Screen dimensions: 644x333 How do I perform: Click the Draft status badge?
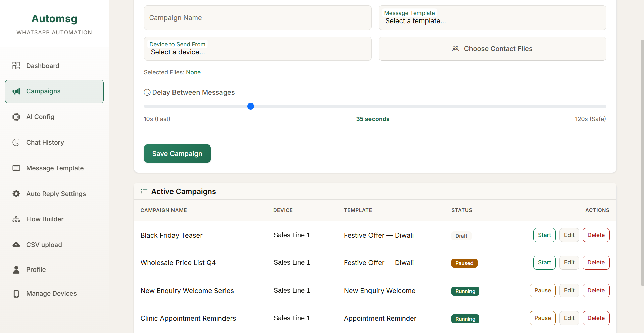click(461, 236)
